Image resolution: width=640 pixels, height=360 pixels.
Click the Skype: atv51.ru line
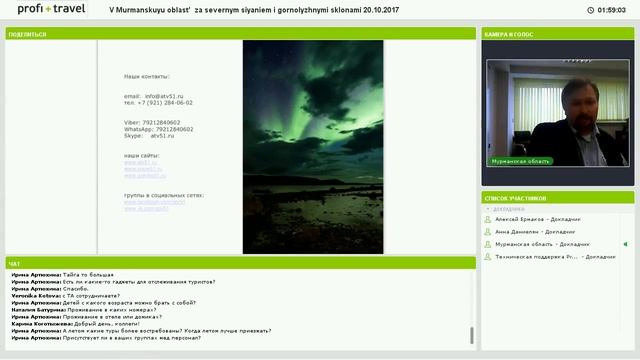(x=149, y=136)
